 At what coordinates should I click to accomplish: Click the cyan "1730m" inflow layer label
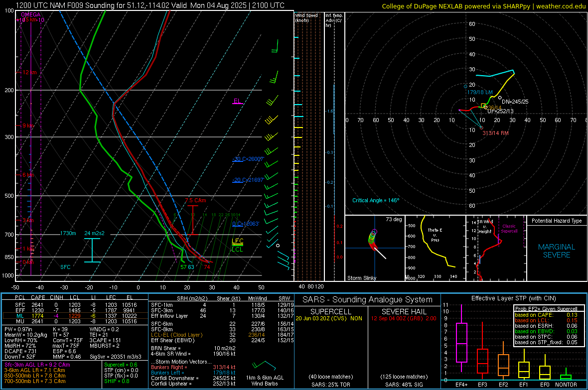coord(68,233)
